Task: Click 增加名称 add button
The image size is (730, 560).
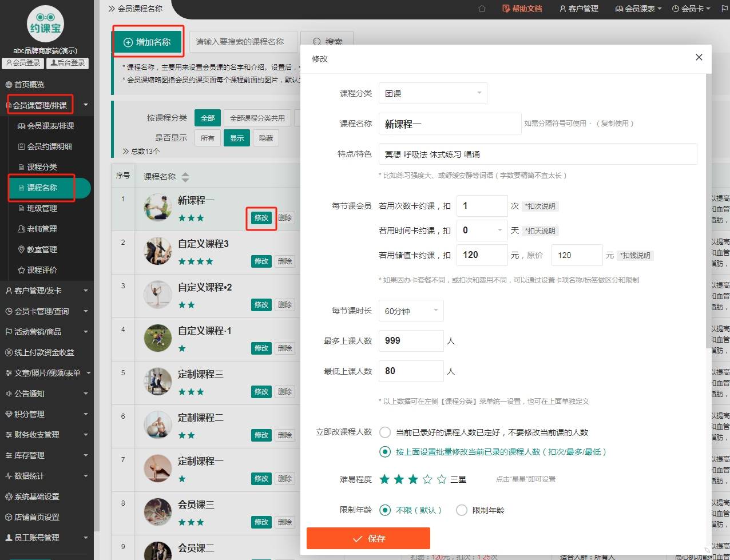Action: pyautogui.click(x=148, y=42)
